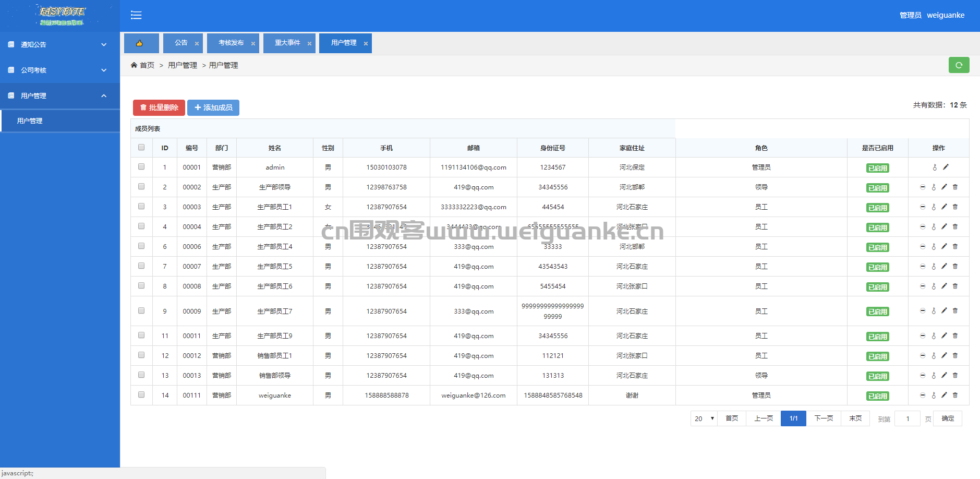Click key icon for 生产部领导 row
The image size is (980, 479).
click(934, 187)
